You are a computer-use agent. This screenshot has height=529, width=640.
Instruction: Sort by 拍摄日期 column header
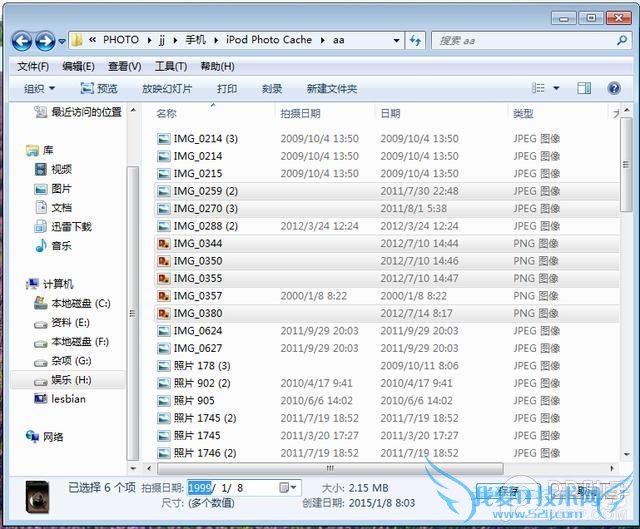[x=300, y=113]
